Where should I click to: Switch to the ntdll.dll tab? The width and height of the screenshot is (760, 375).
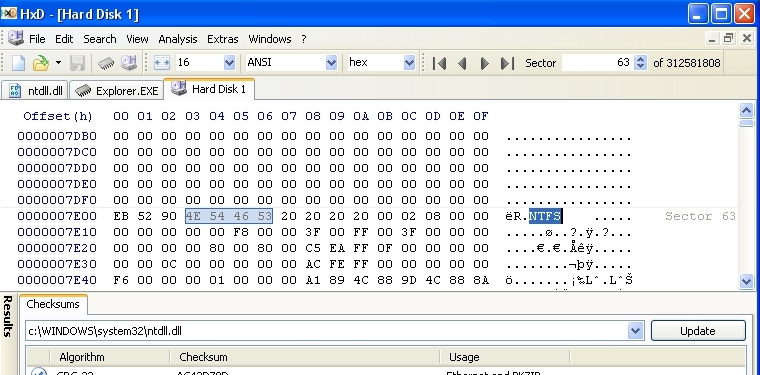click(x=35, y=91)
